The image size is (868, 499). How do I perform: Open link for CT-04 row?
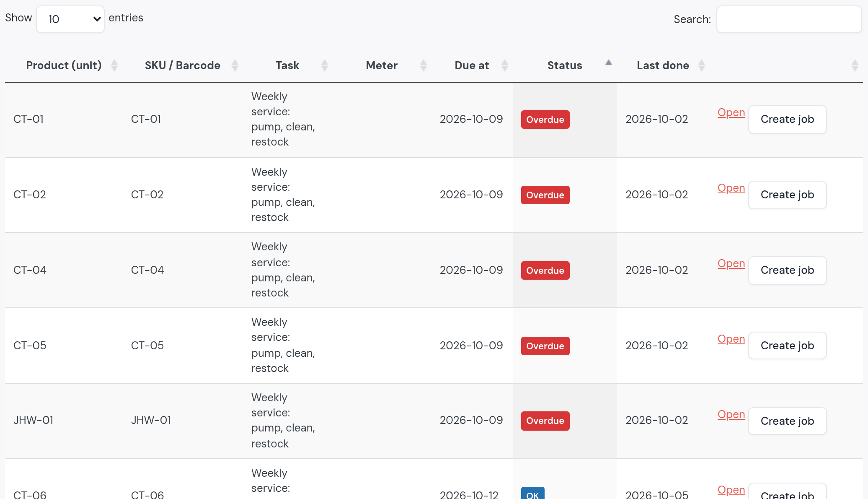pos(731,263)
